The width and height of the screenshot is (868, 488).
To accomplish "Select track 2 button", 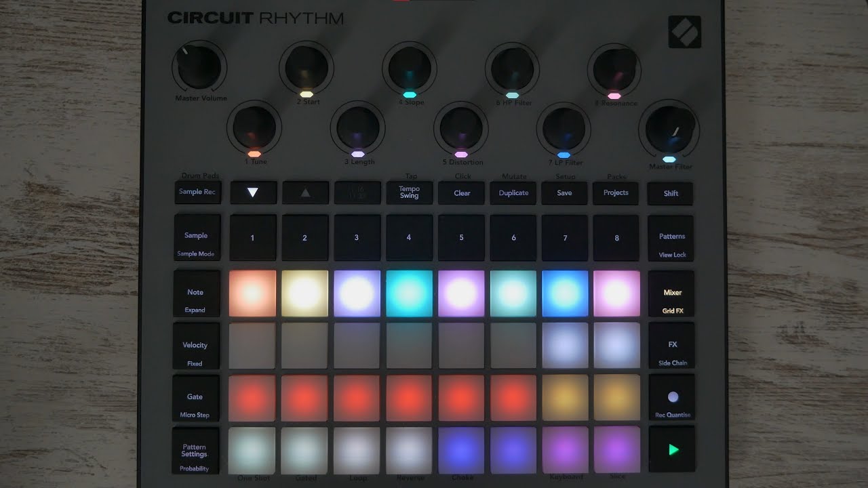I will [305, 237].
